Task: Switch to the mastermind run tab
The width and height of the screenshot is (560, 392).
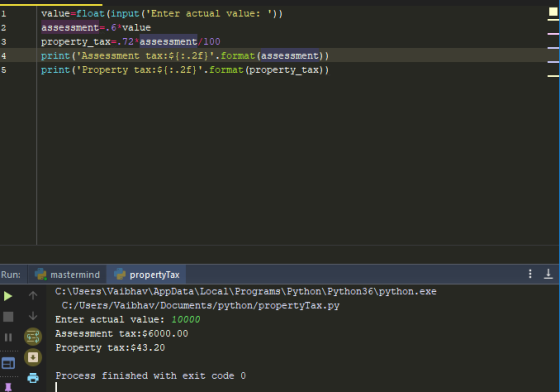Action: click(x=67, y=275)
